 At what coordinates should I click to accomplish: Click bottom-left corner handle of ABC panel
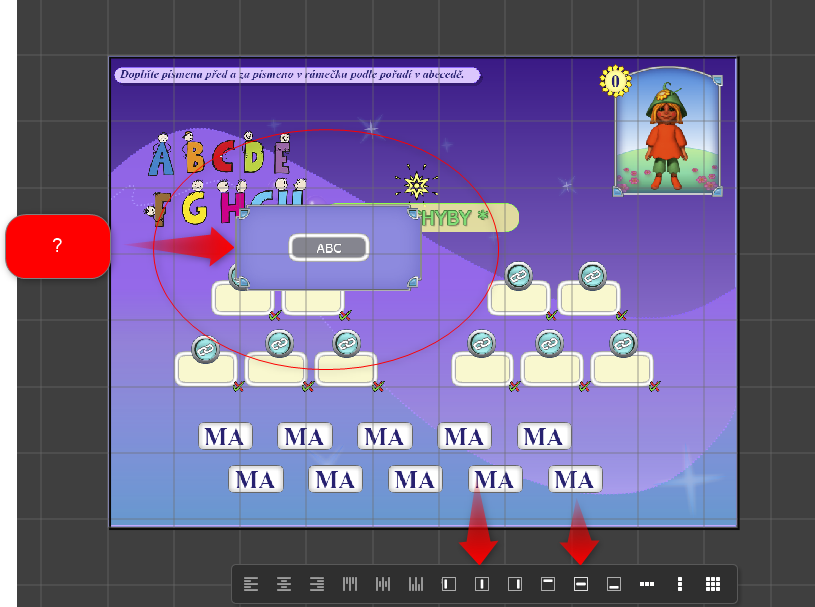243,283
